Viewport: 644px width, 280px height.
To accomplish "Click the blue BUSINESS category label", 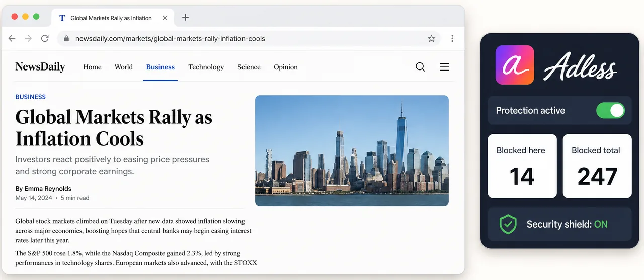I will (x=31, y=97).
